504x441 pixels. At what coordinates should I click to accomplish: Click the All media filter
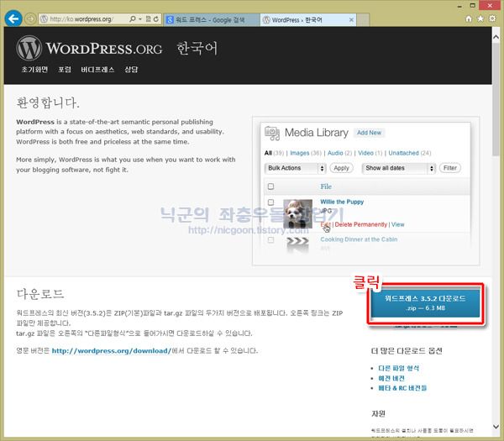tap(268, 153)
